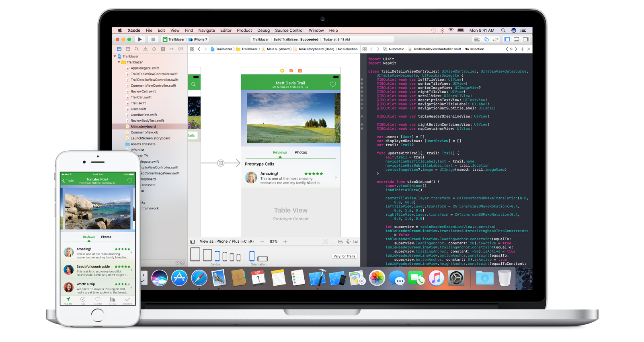
Task: Open Siri from the menu bar
Action: tap(514, 30)
